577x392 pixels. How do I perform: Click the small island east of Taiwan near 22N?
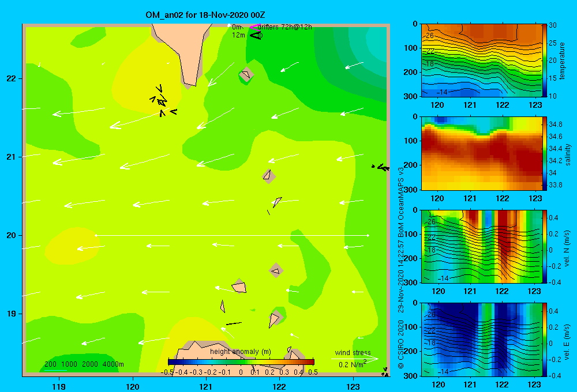pyautogui.click(x=246, y=75)
